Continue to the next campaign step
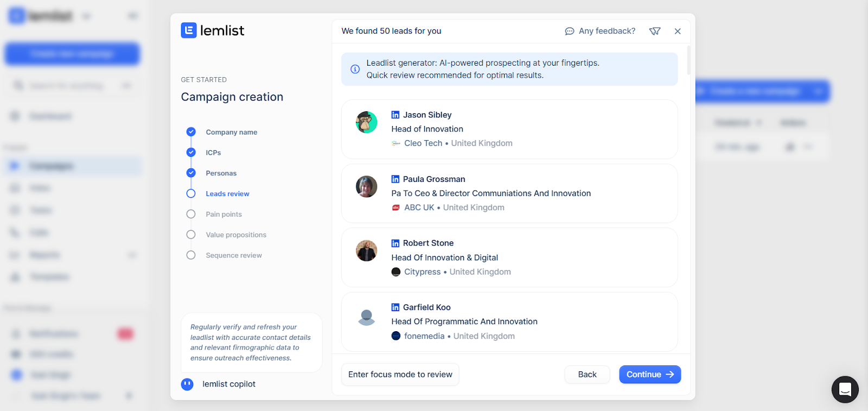This screenshot has width=868, height=411. click(650, 375)
